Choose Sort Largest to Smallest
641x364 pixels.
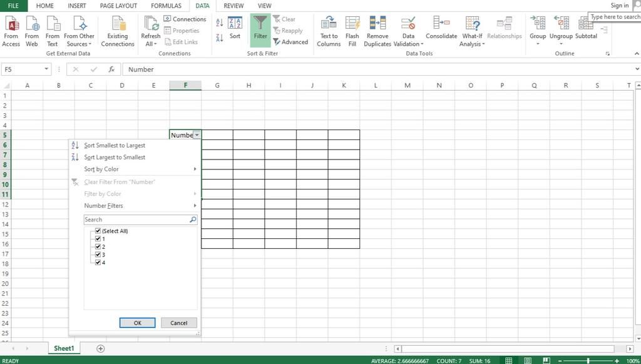[x=115, y=157]
